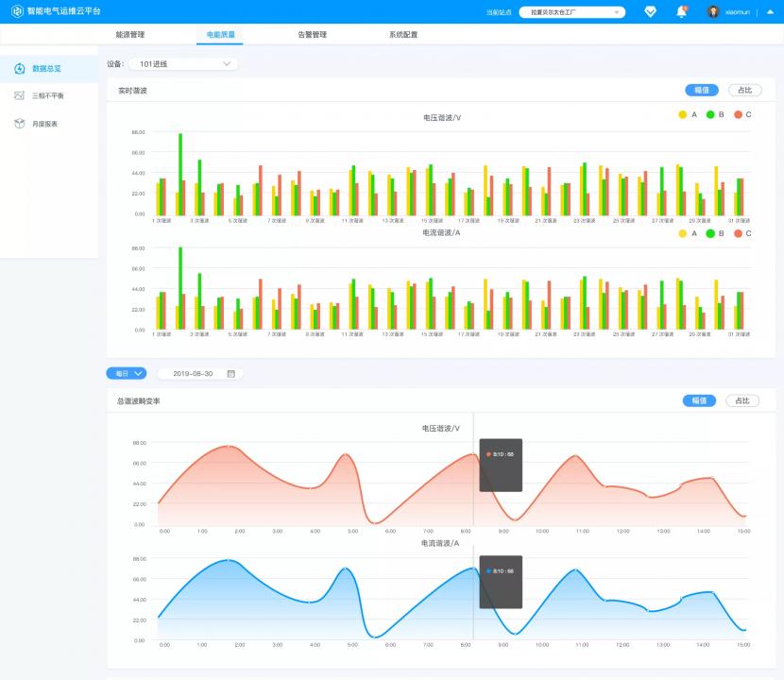Click the calendar icon in date field
This screenshot has width=784, height=680.
click(230, 374)
